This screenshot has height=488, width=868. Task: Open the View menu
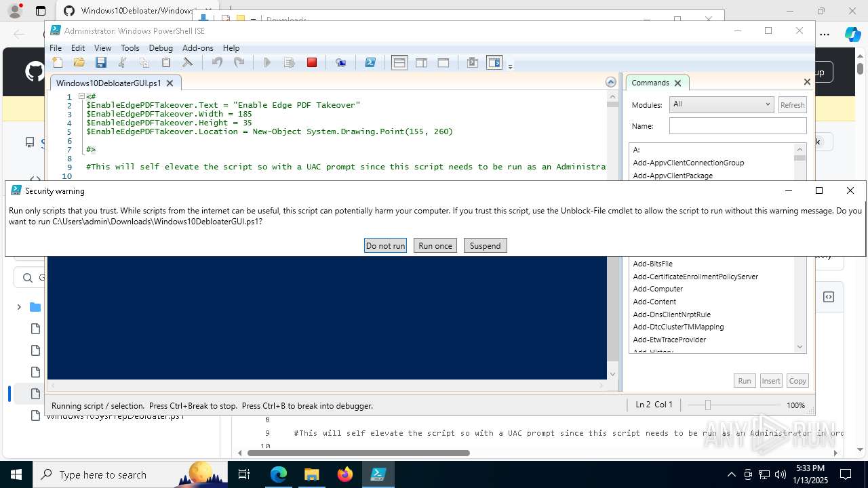coord(102,47)
